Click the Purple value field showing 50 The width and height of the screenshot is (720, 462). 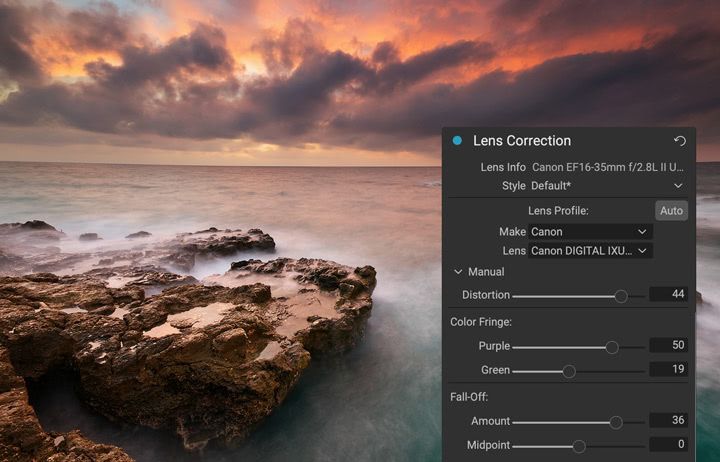[668, 345]
